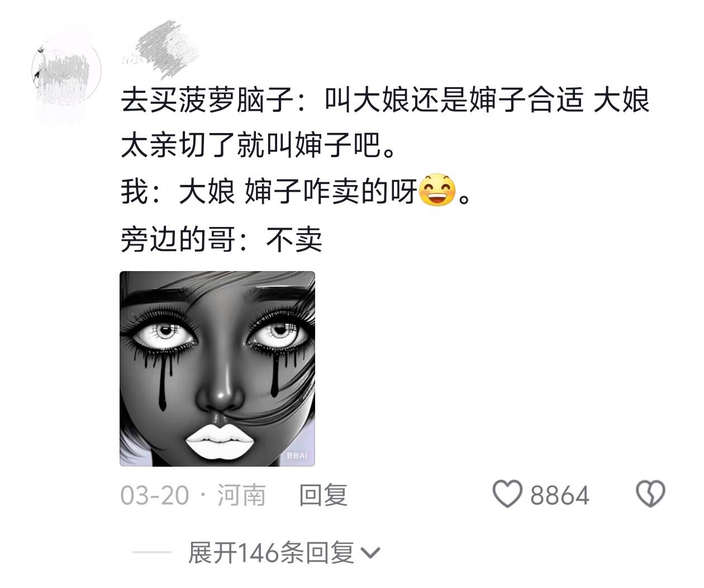Tap the line 旁边的哥：不卖

tap(222, 239)
